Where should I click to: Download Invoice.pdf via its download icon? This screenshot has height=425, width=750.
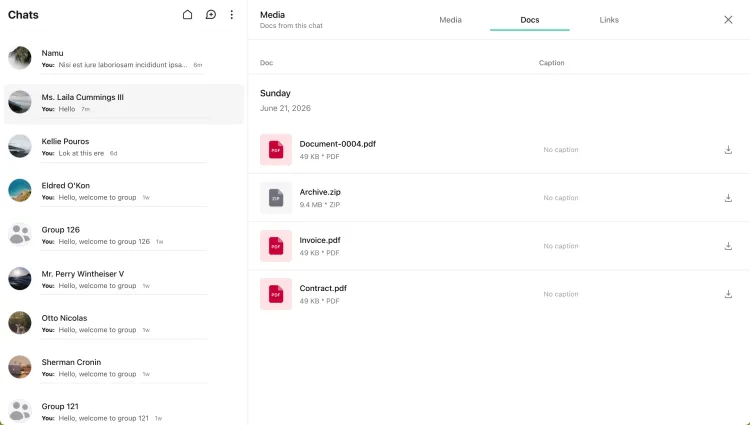(728, 246)
